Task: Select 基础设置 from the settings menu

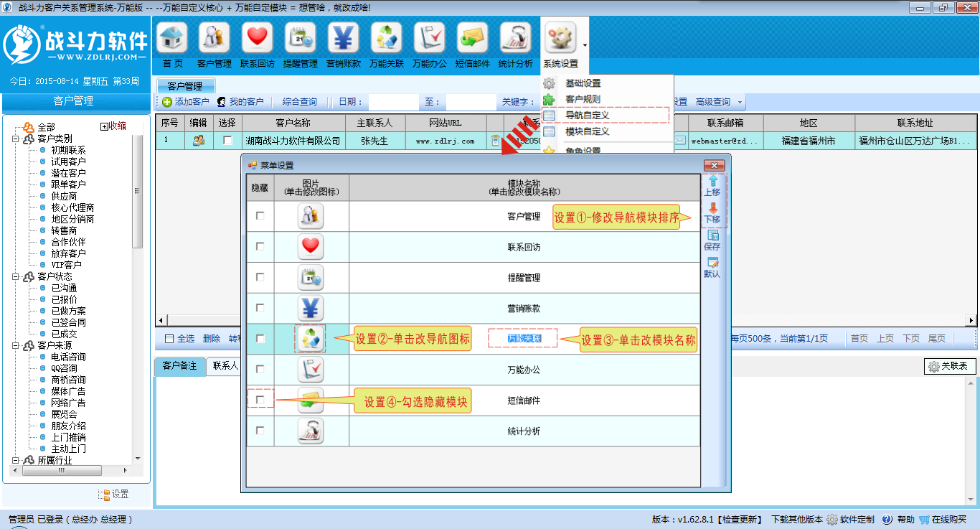Action: pos(583,84)
